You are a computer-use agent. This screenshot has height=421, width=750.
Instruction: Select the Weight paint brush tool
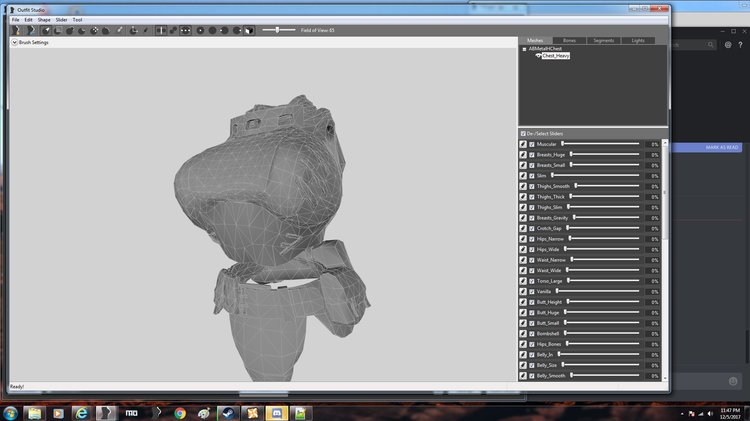(120, 30)
